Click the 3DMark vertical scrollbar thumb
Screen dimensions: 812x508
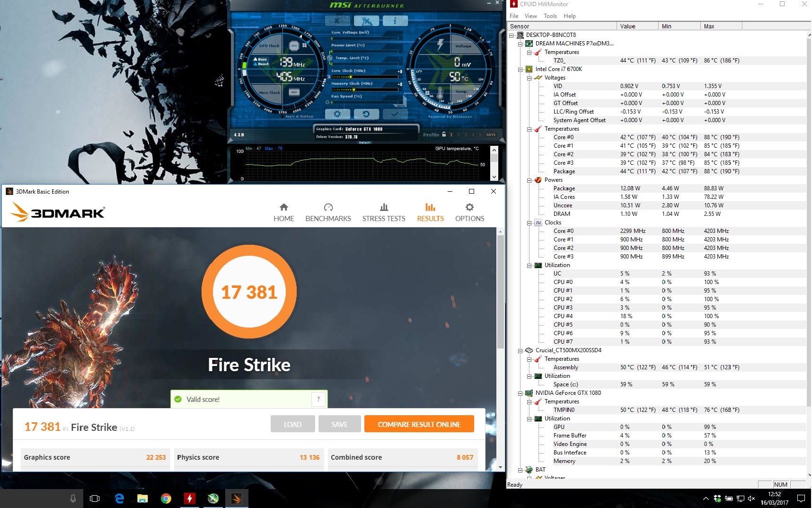coord(501,292)
